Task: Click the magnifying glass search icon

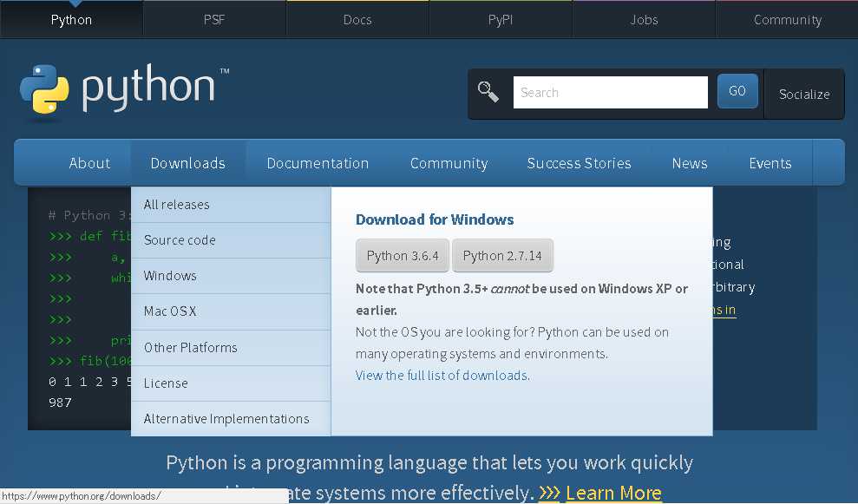Action: click(488, 91)
